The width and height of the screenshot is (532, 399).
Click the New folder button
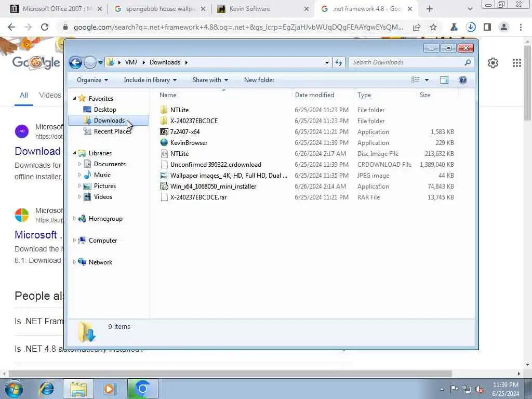[259, 80]
